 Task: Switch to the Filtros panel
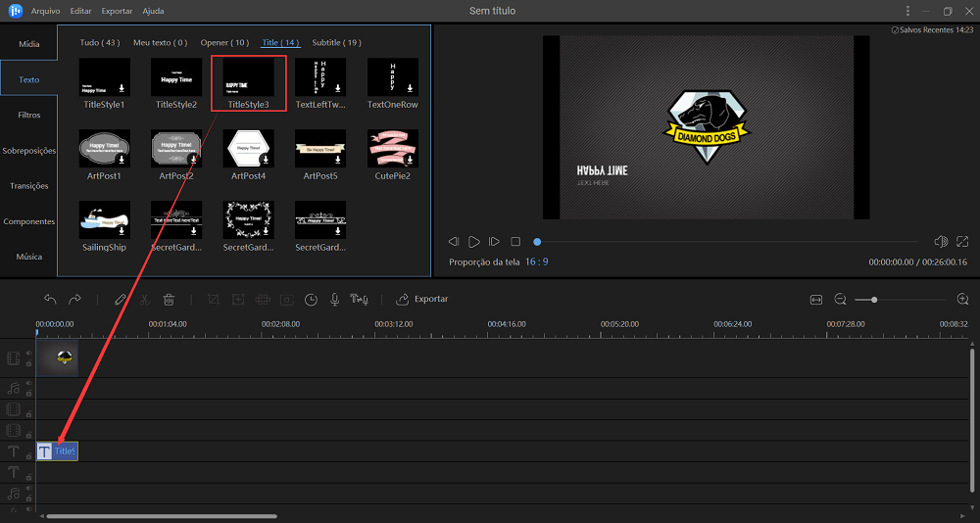point(28,115)
